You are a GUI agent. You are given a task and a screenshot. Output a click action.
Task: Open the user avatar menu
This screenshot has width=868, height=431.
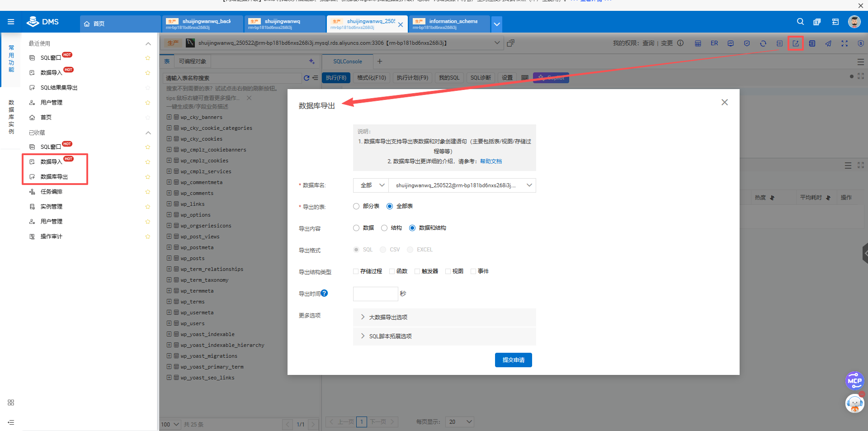[x=854, y=22]
